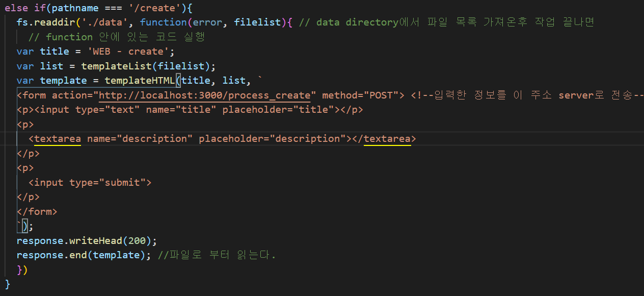644x296 pixels.
Task: Click placeholder="description" attribute
Action: (x=273, y=138)
